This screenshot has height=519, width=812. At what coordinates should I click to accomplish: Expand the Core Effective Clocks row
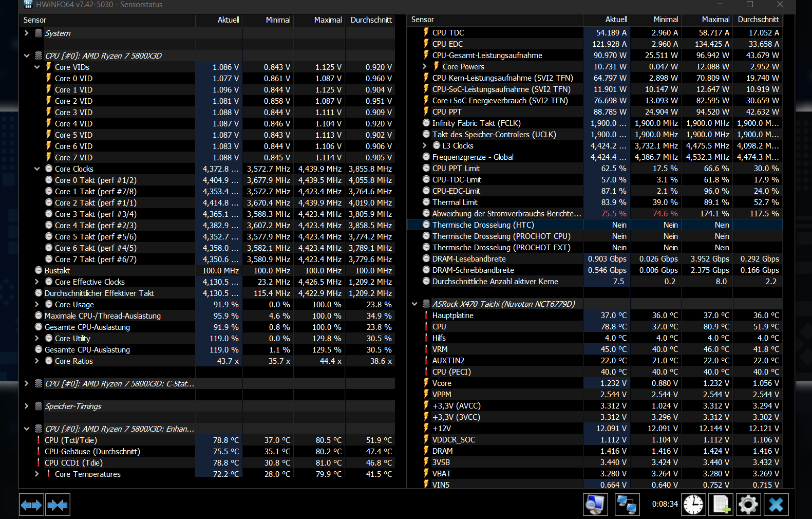tap(37, 282)
